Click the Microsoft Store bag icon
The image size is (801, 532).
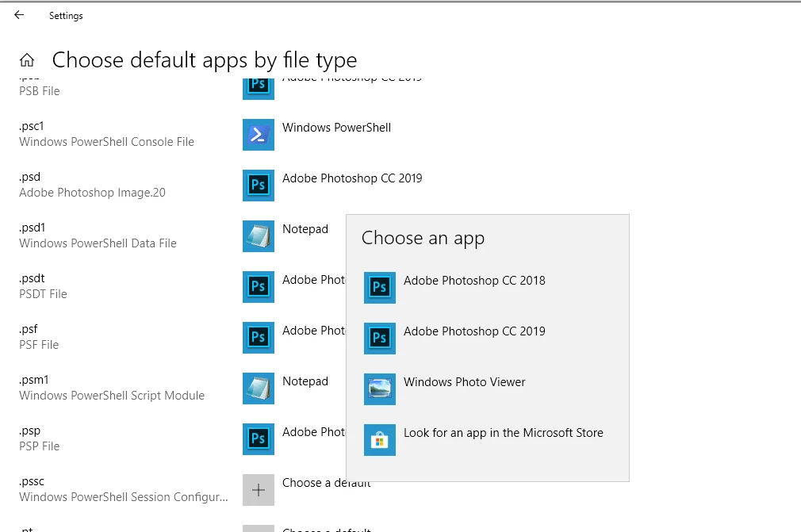click(380, 439)
